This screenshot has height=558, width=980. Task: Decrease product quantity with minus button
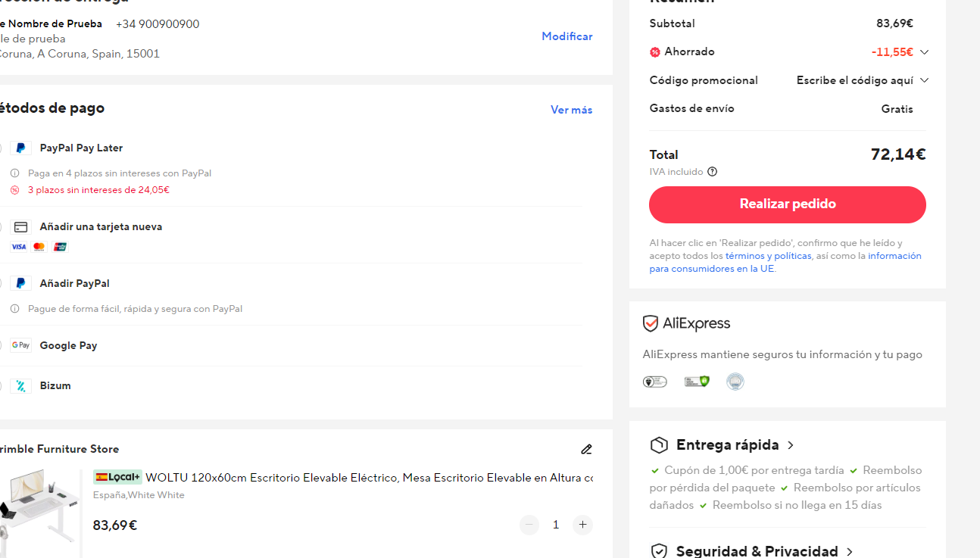(529, 525)
